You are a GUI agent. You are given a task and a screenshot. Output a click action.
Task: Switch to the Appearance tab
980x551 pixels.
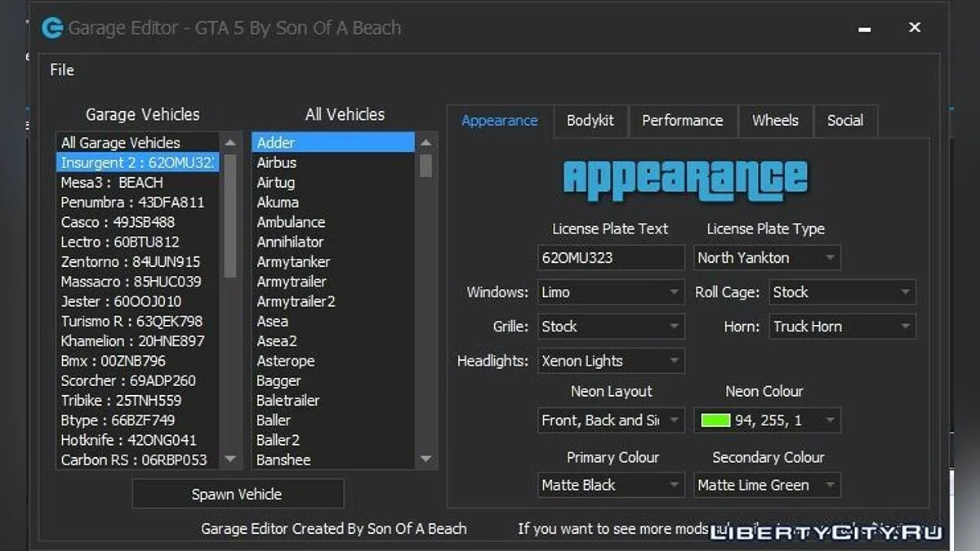click(500, 121)
